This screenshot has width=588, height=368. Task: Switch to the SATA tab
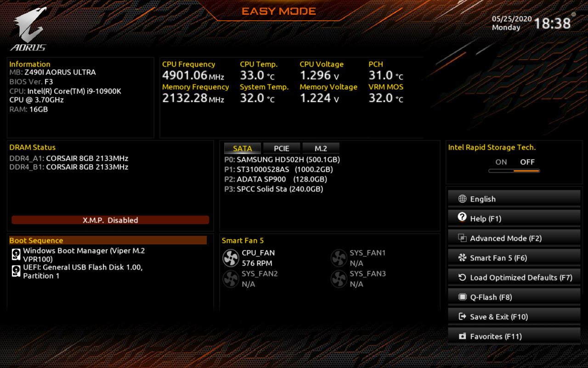tap(243, 148)
